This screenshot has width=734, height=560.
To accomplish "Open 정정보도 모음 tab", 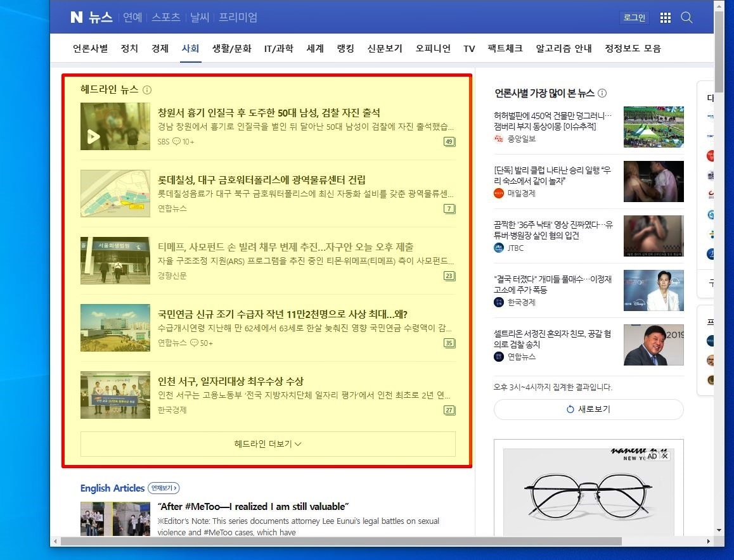I will coord(633,49).
